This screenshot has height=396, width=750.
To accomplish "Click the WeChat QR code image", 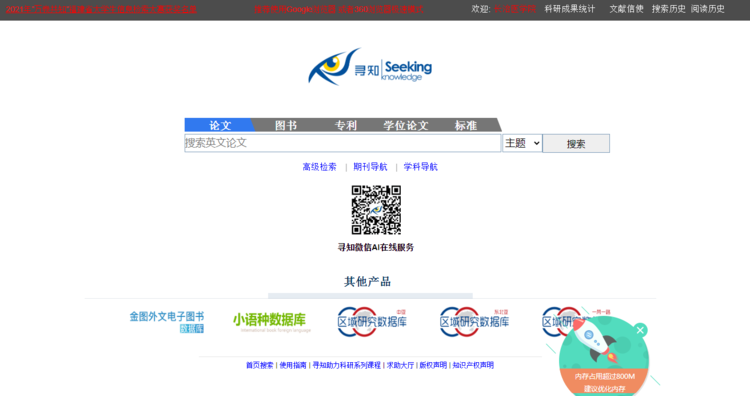I will [x=376, y=210].
